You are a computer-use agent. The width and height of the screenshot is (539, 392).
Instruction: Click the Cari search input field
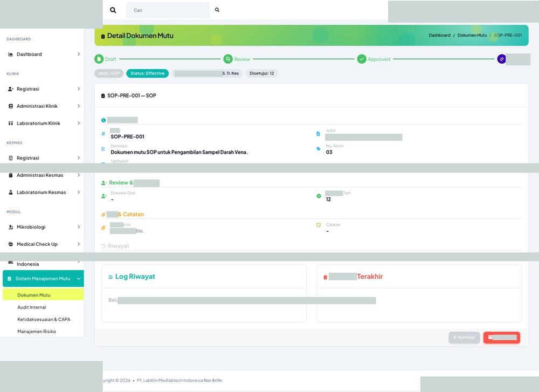point(168,10)
